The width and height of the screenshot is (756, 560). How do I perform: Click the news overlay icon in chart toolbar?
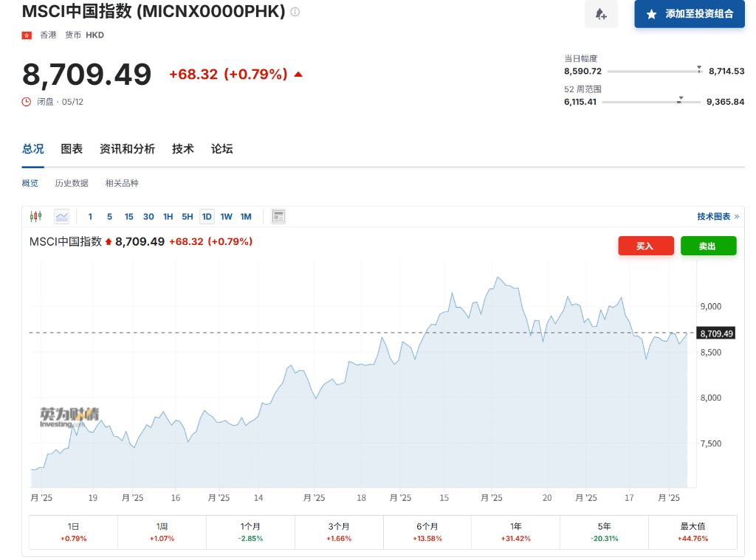point(278,216)
